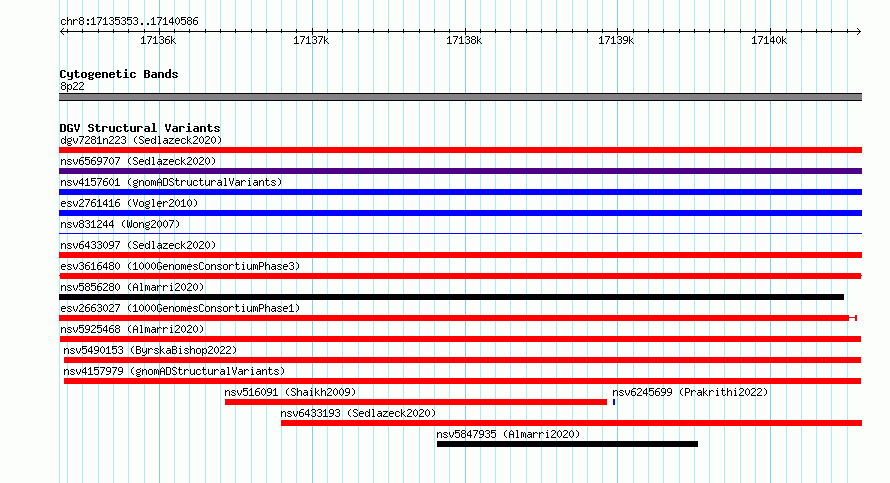Click the 17140k ruler tick label
Image resolution: width=890 pixels, height=483 pixels.
click(x=769, y=40)
